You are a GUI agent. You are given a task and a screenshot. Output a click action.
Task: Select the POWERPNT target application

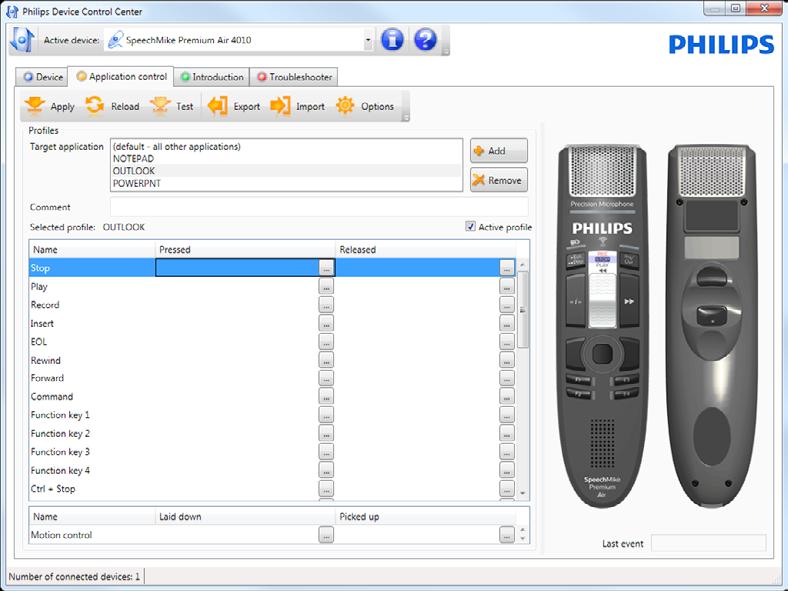click(286, 183)
